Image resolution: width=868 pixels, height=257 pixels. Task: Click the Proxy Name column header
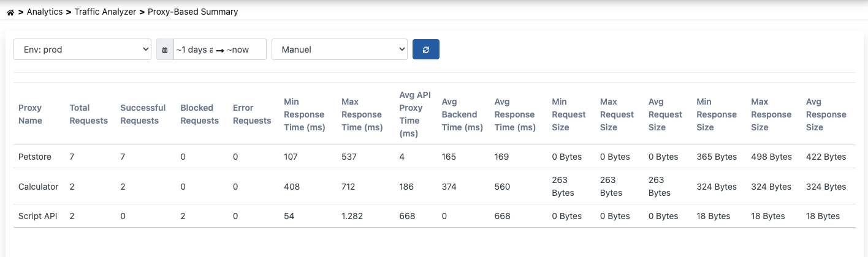click(x=31, y=114)
